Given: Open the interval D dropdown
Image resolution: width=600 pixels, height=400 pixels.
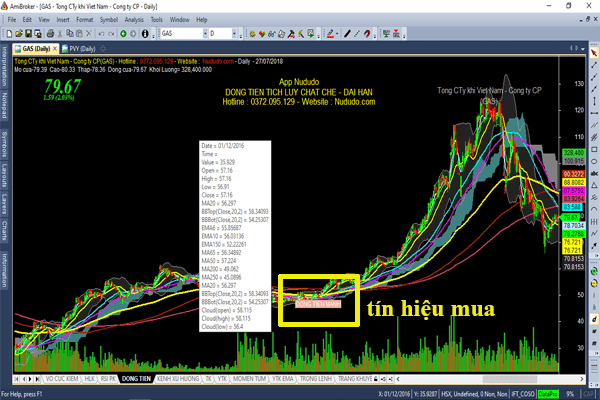Looking at the screenshot, I should tap(239, 33).
